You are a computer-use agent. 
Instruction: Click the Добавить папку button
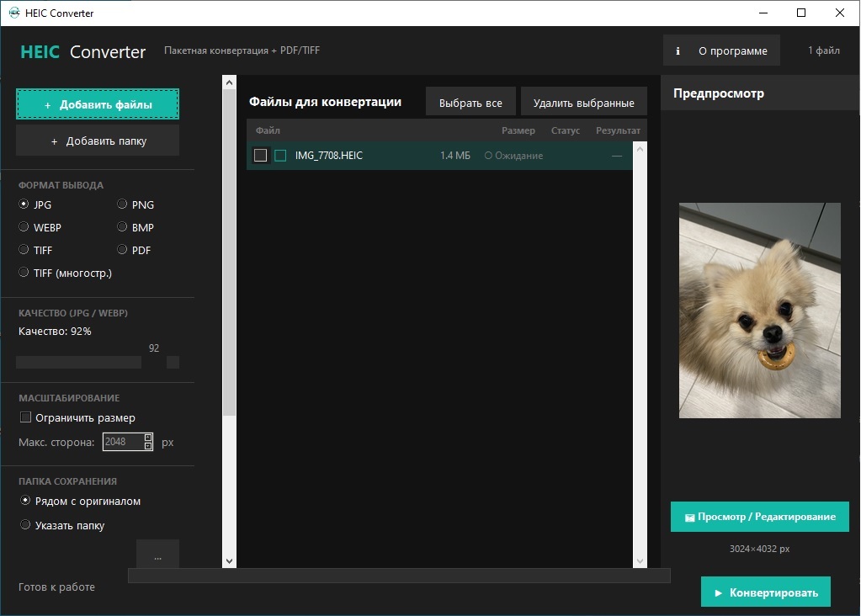coord(98,141)
